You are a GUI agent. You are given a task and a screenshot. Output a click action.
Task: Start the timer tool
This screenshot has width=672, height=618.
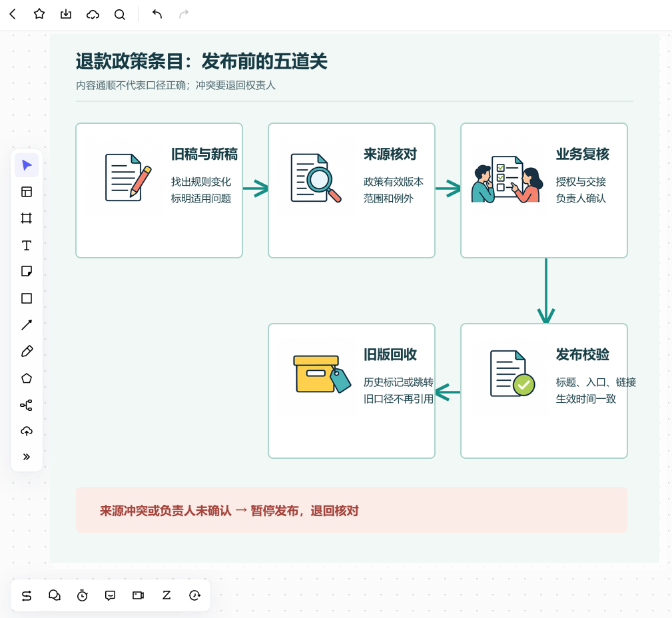point(83,595)
